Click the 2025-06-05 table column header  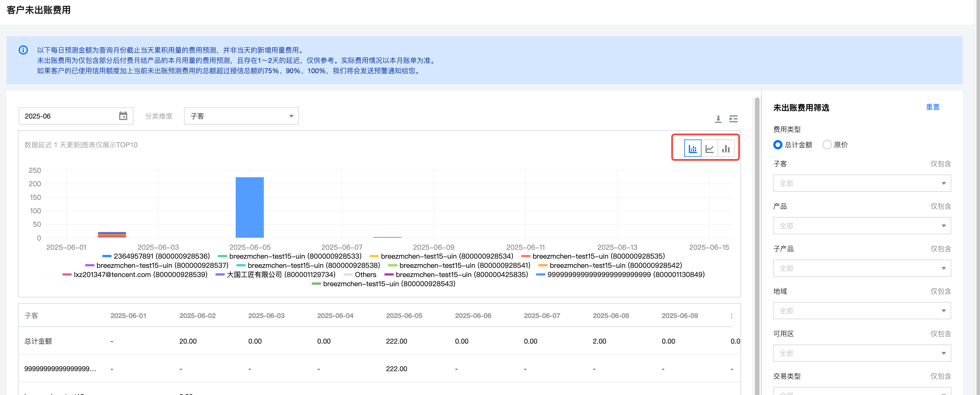(404, 315)
